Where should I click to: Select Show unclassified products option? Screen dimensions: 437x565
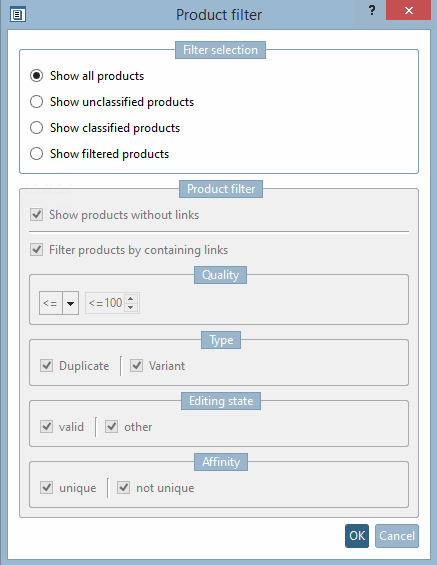[36, 102]
